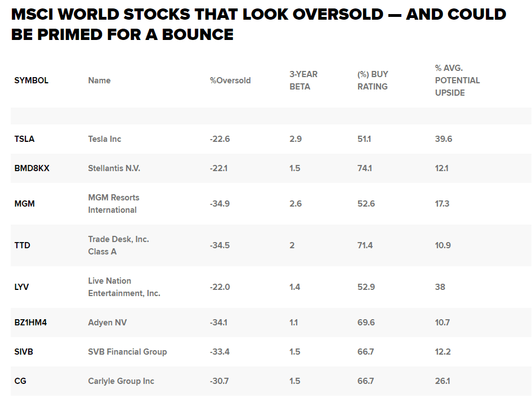Image resolution: width=532 pixels, height=398 pixels.
Task: Select the SIVB ticker symbol
Action: pos(24,352)
